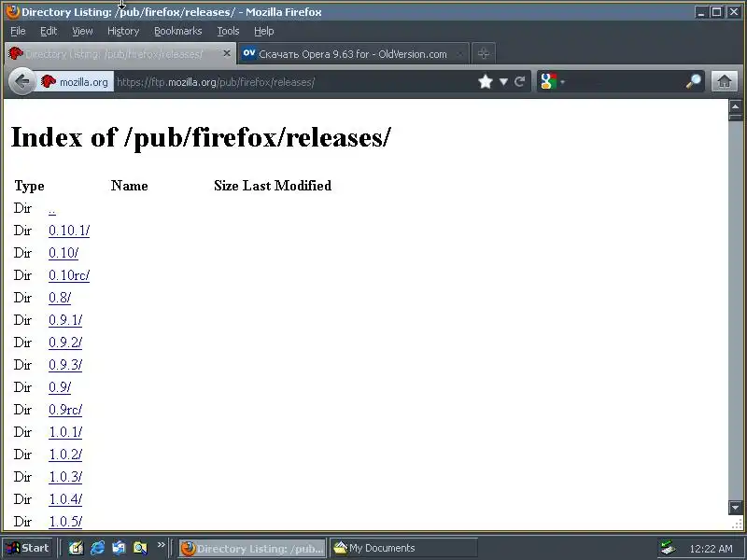This screenshot has width=747, height=560.
Task: Open the File menu
Action: point(18,31)
